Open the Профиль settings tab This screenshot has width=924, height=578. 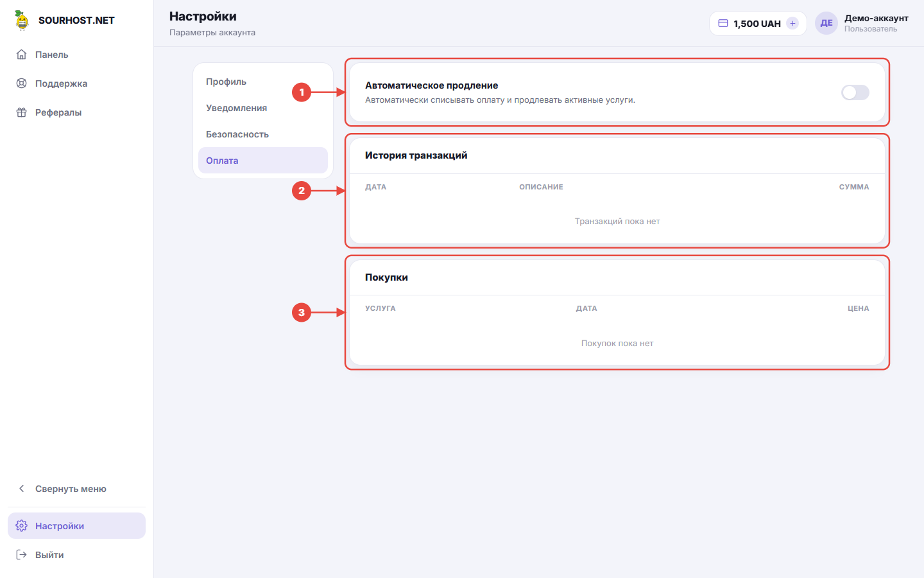pyautogui.click(x=263, y=82)
